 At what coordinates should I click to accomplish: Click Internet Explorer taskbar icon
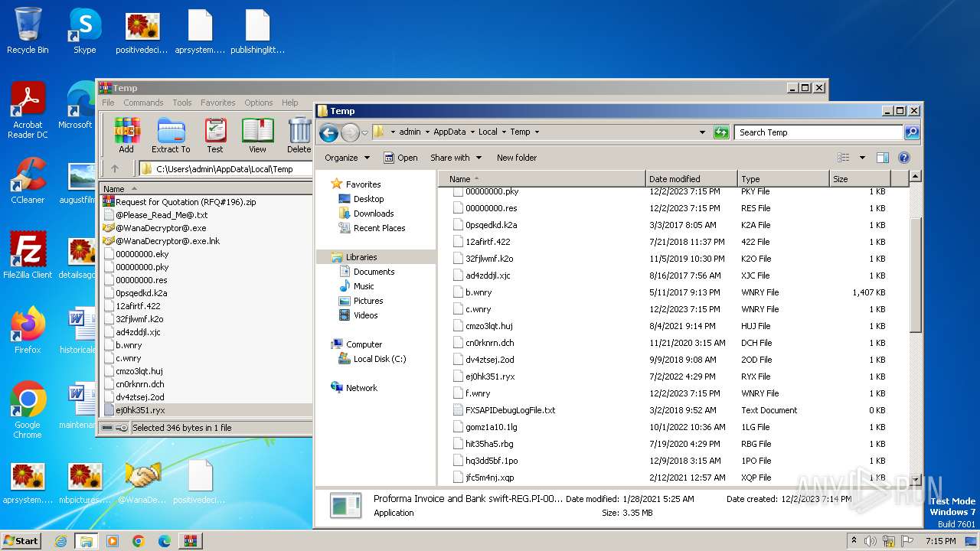[x=60, y=541]
